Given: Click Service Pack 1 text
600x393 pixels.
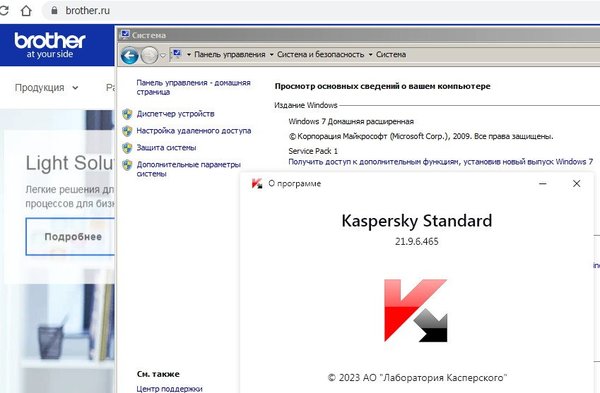Looking at the screenshot, I should 313,151.
